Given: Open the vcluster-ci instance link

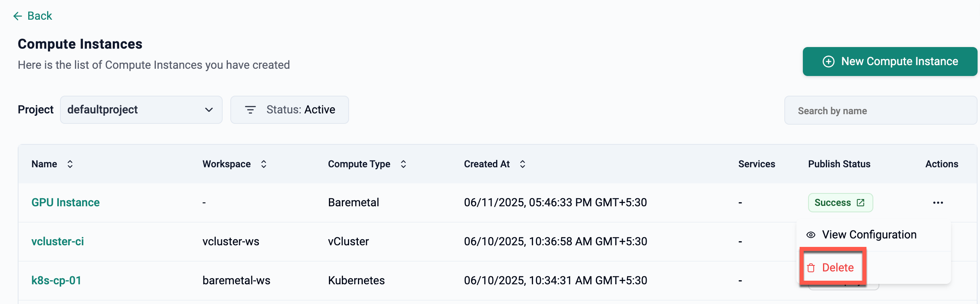Looking at the screenshot, I should coord(58,241).
